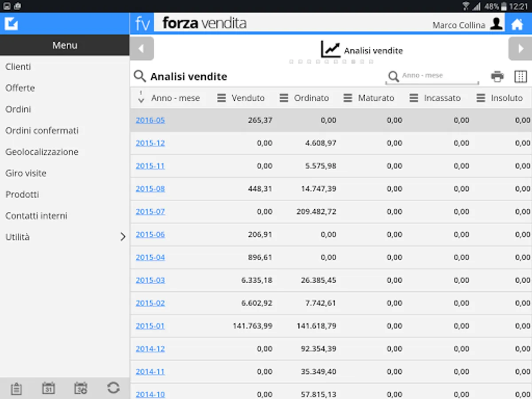This screenshot has width=532, height=399.
Task: Tap the home icon in the header
Action: tap(517, 24)
